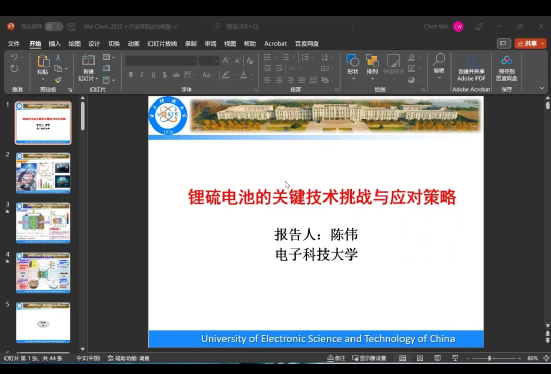Click the Shape Outline pen icon

(411, 69)
